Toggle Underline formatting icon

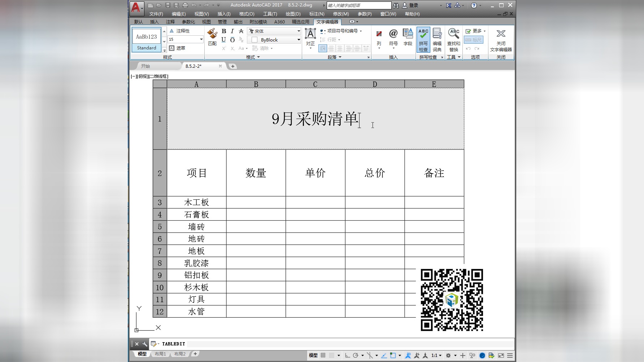point(224,40)
